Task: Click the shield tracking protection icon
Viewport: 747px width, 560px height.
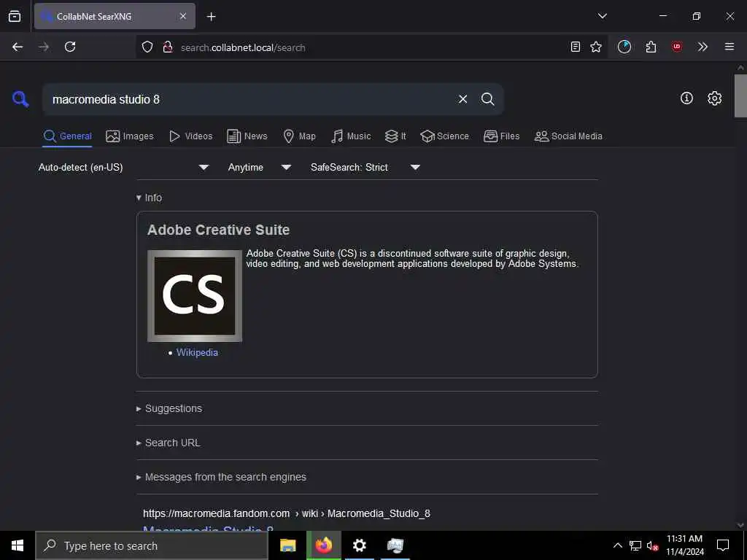Action: (147, 47)
